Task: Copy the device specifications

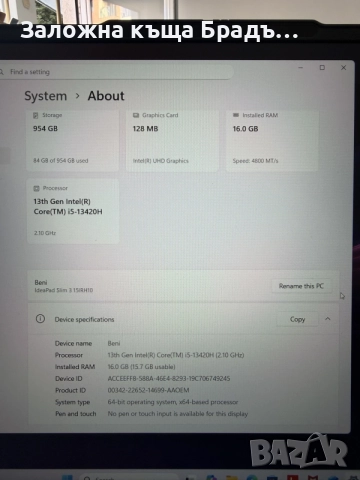Action: point(297,319)
